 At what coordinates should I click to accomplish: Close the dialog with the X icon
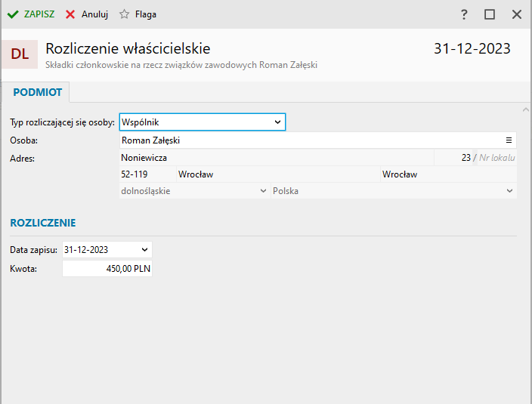[517, 14]
